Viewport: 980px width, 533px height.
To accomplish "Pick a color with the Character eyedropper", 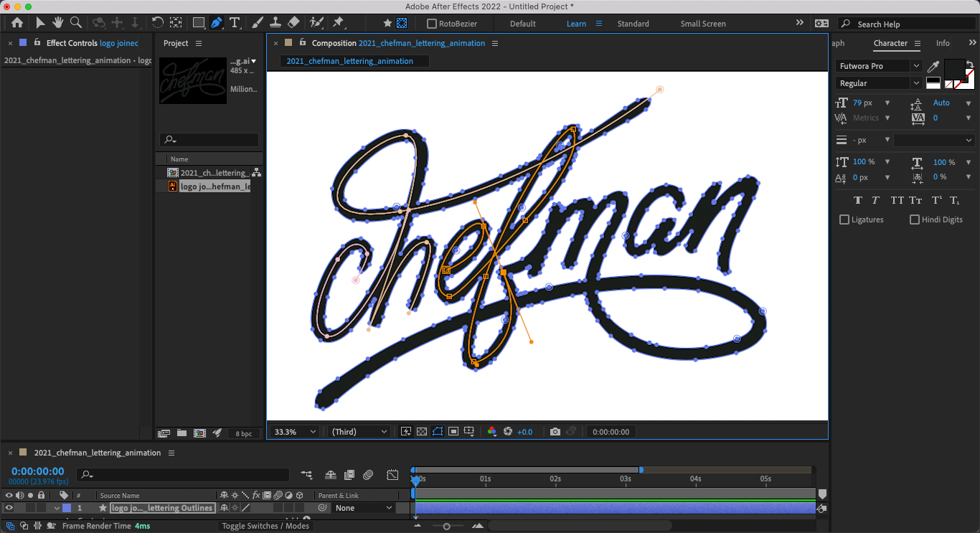I will (933, 67).
